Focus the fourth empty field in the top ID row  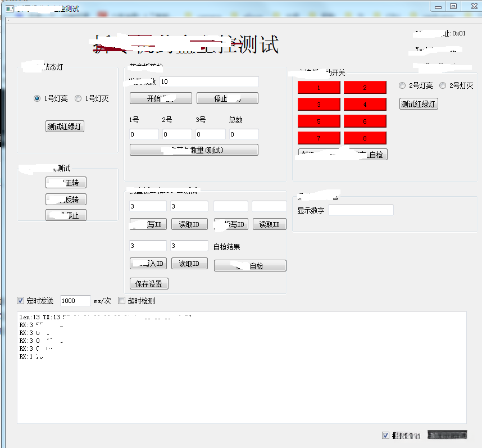269,206
